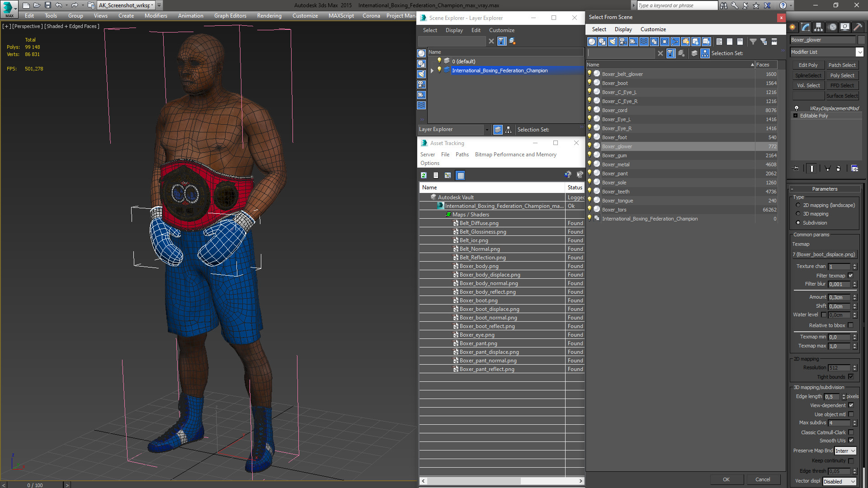Open the Rendering menu
This screenshot has width=868, height=488.
(x=269, y=16)
